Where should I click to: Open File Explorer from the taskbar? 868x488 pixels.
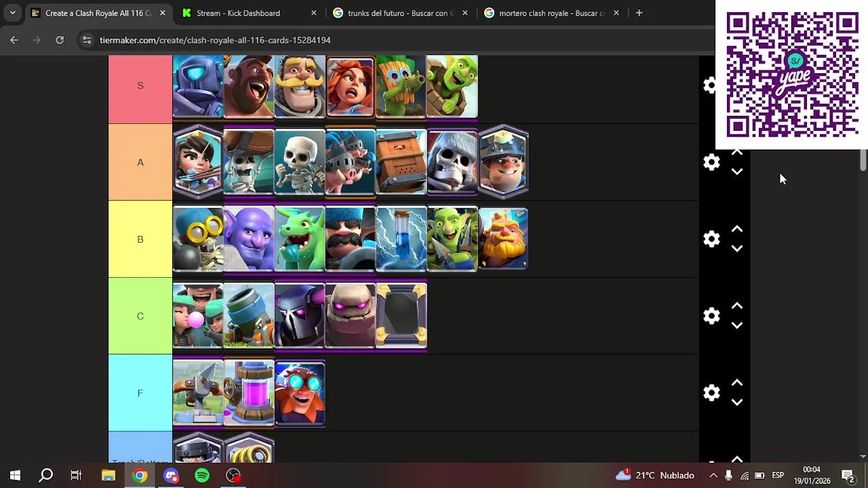108,475
